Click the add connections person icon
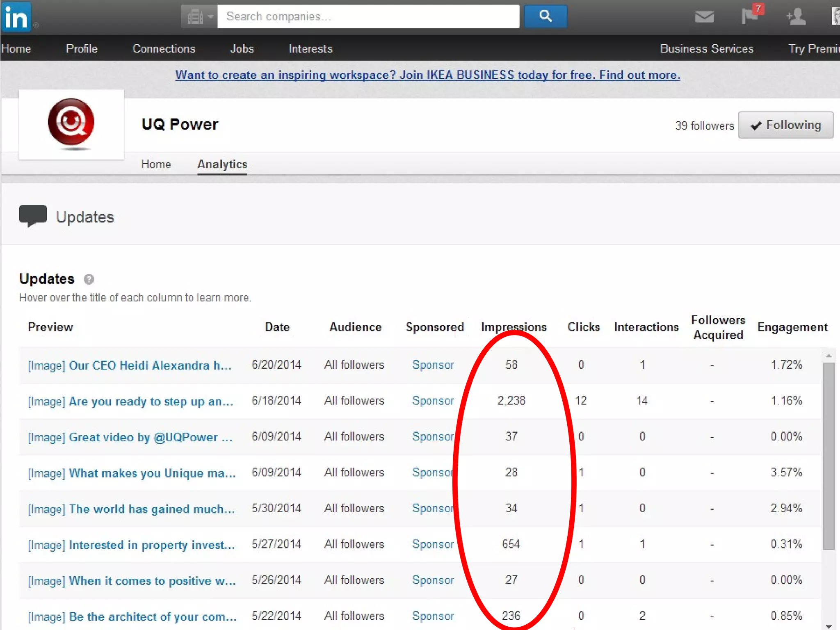Image resolution: width=840 pixels, height=630 pixels. coord(796,17)
